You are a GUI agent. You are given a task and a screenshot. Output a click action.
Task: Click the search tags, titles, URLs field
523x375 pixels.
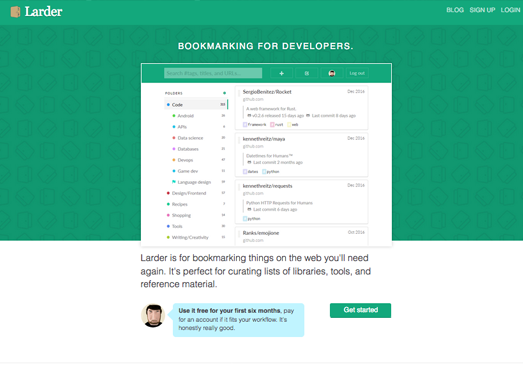point(213,73)
